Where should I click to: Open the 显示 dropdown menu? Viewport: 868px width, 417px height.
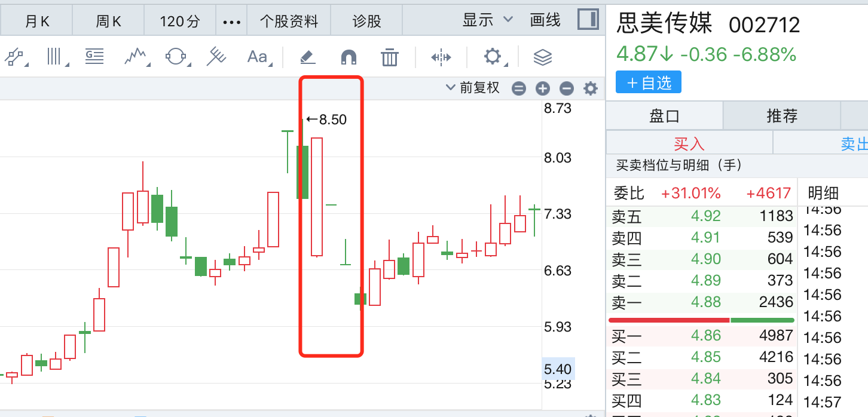(487, 20)
